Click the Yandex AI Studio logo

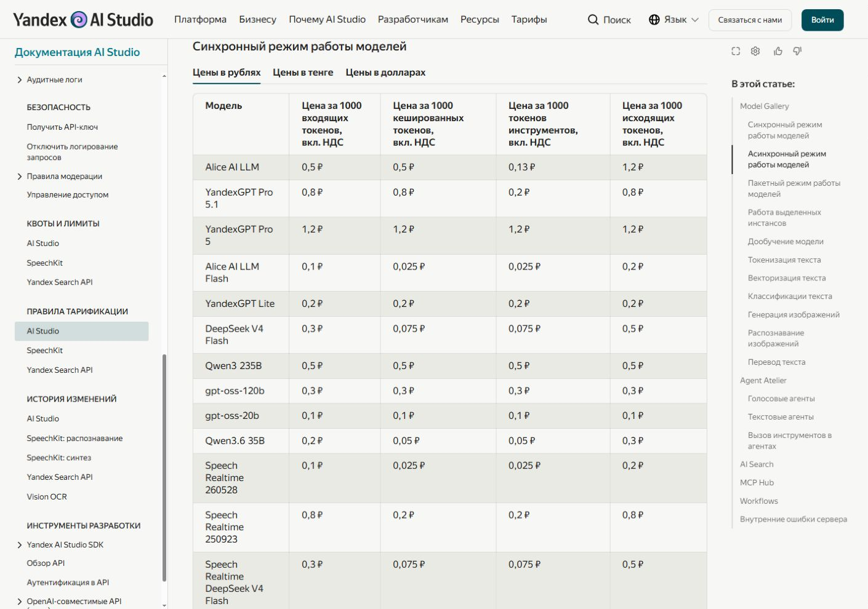[x=83, y=20]
